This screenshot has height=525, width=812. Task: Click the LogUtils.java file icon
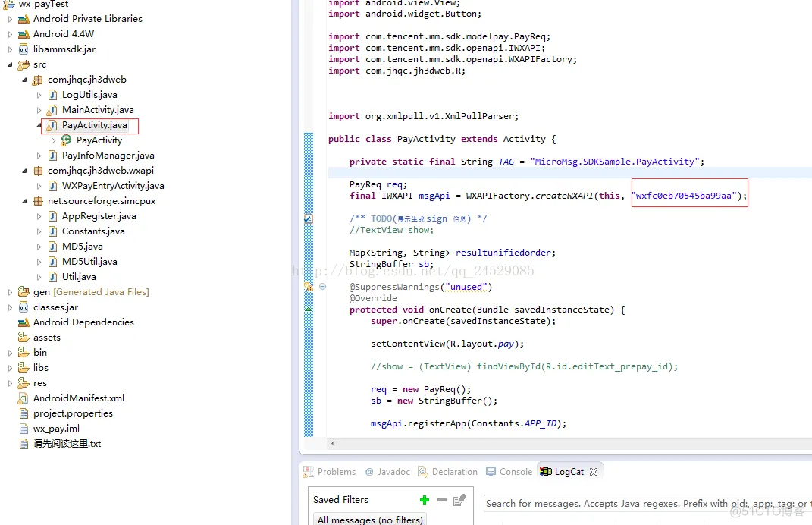pyautogui.click(x=52, y=95)
